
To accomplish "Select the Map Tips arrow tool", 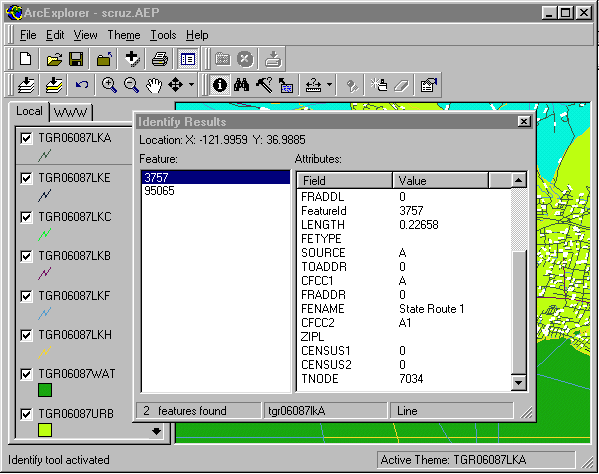I will pos(286,85).
